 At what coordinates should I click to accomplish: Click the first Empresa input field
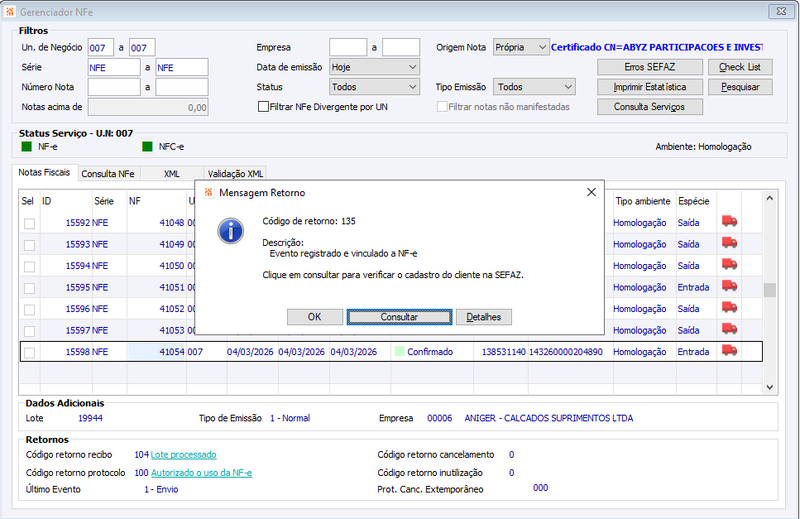348,47
